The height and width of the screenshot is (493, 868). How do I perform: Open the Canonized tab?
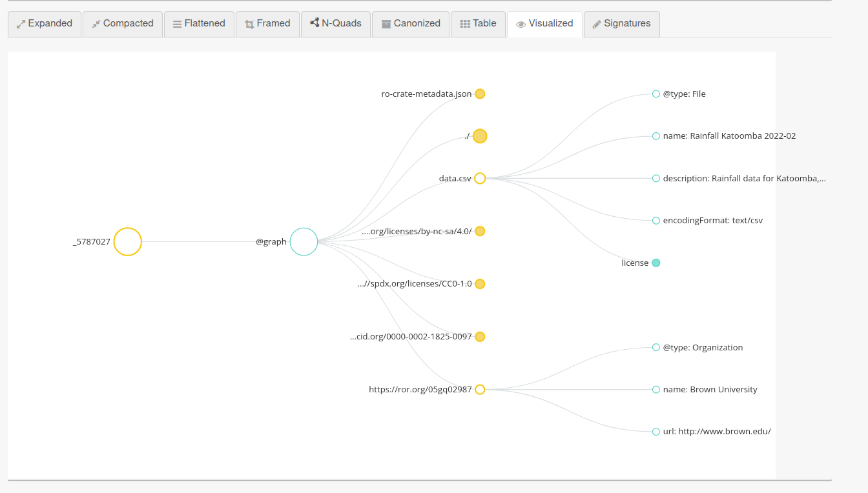[x=411, y=24]
